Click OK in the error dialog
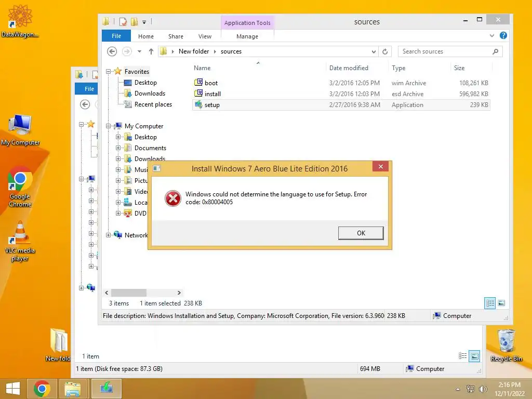Screen dimensions: 532x399 pyautogui.click(x=361, y=233)
